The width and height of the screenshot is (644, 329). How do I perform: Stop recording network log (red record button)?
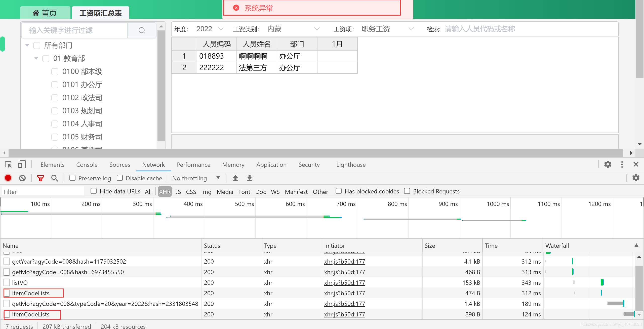(x=8, y=178)
